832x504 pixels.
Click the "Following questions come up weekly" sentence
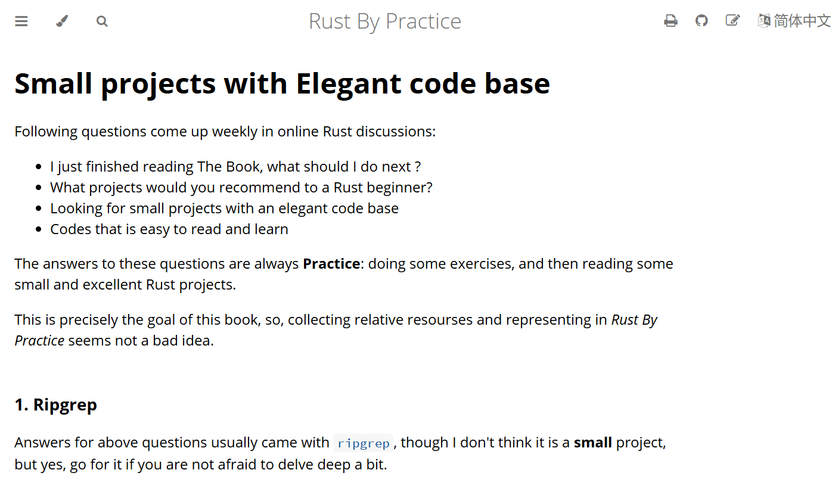pyautogui.click(x=225, y=132)
